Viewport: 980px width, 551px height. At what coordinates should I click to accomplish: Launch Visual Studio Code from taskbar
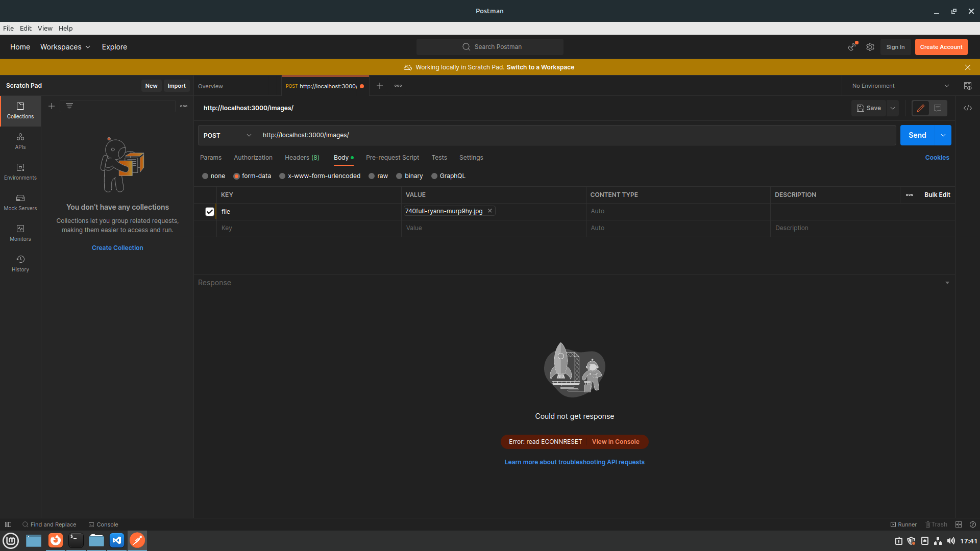[x=117, y=540]
